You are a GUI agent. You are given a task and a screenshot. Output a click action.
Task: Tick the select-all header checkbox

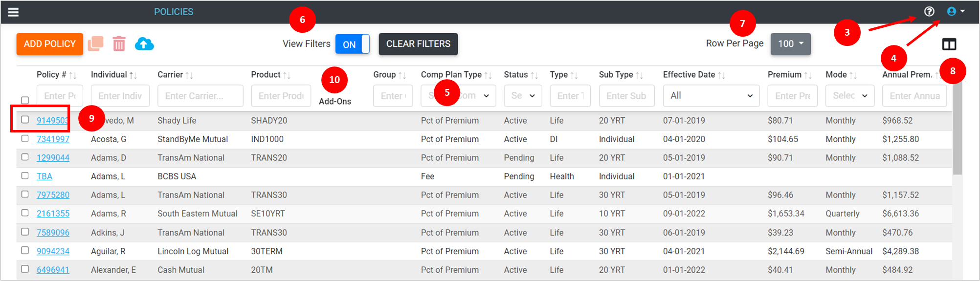coord(25,100)
